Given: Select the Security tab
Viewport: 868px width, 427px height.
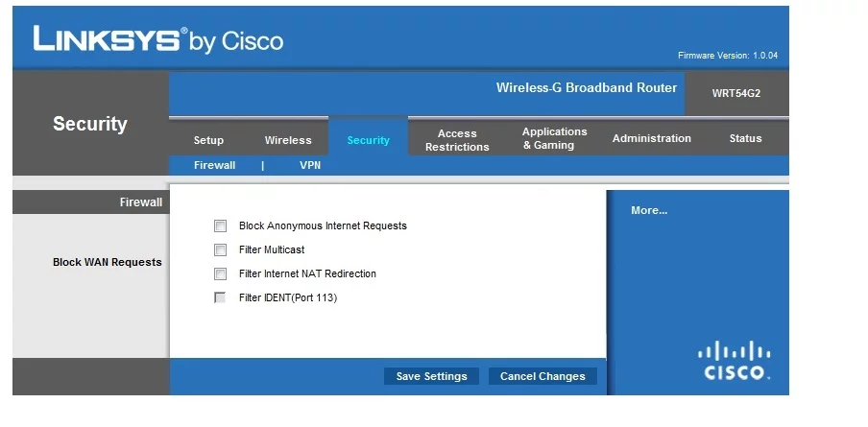Looking at the screenshot, I should 368,140.
